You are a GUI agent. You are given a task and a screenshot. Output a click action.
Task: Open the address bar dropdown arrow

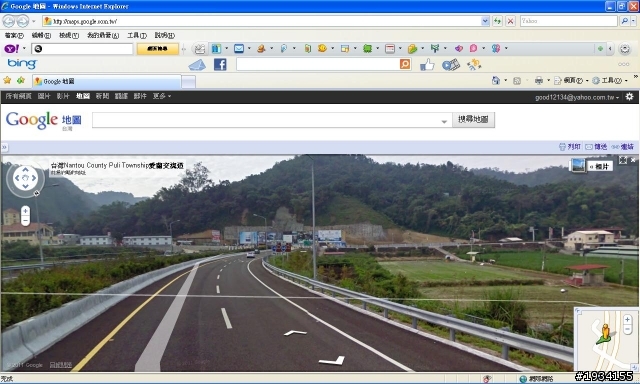[485, 21]
